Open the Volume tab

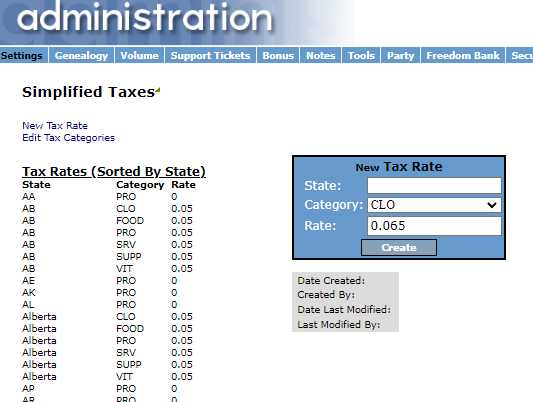(x=139, y=55)
